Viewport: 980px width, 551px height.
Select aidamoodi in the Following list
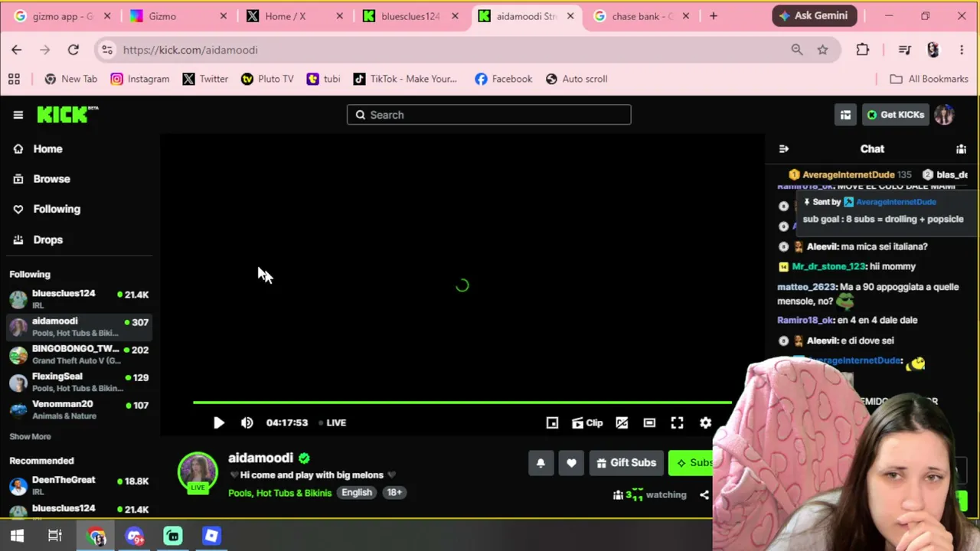click(79, 327)
